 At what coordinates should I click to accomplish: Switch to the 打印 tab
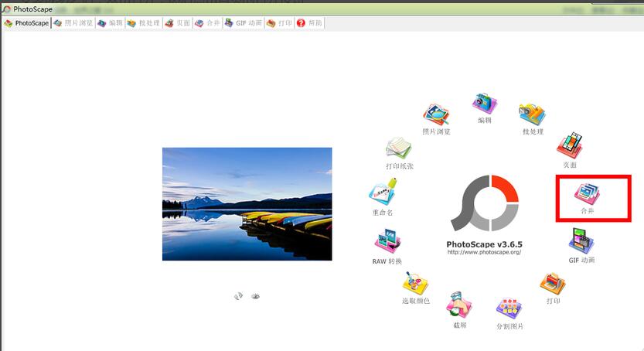279,23
